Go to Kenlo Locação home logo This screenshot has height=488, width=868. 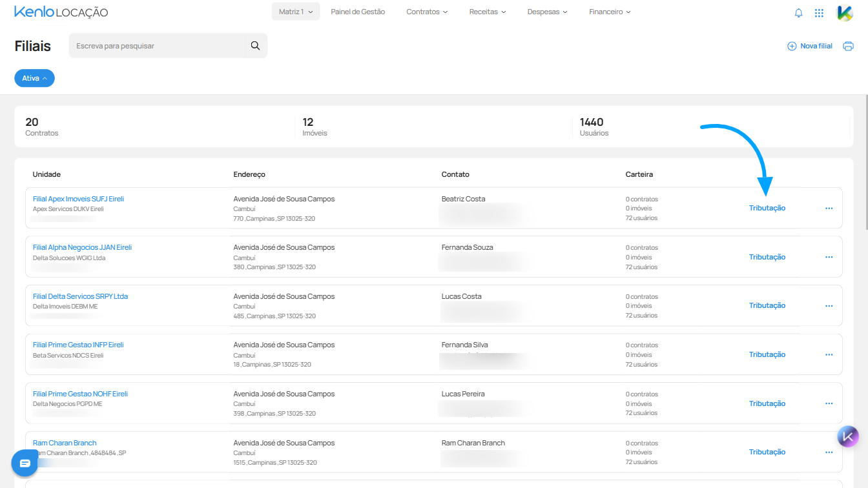[61, 12]
